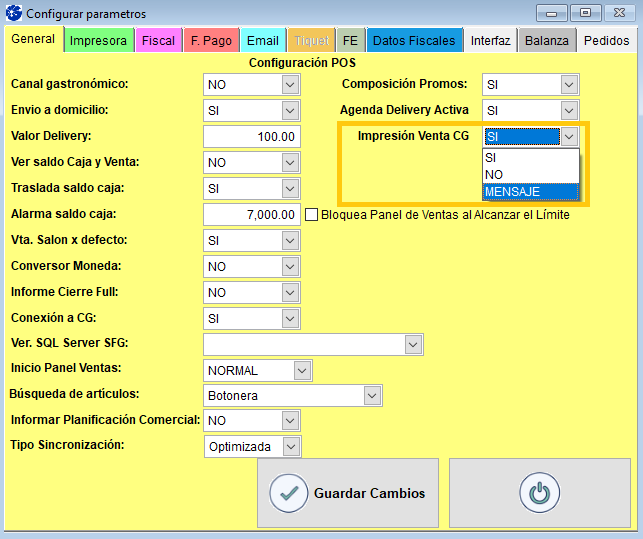Click the power icon exit button

[539, 493]
